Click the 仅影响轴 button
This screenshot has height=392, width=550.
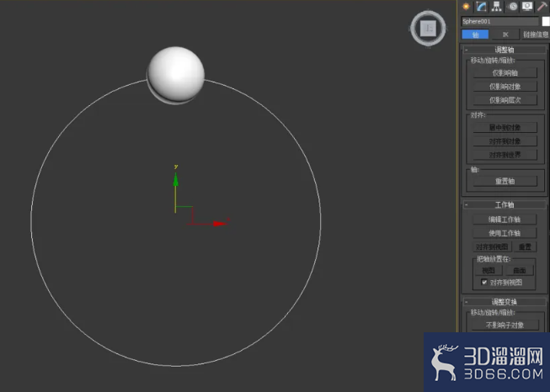pos(505,73)
